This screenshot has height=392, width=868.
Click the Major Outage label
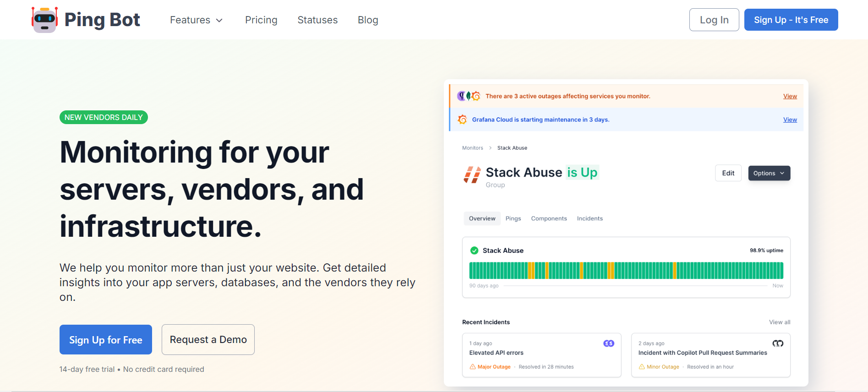(494, 367)
